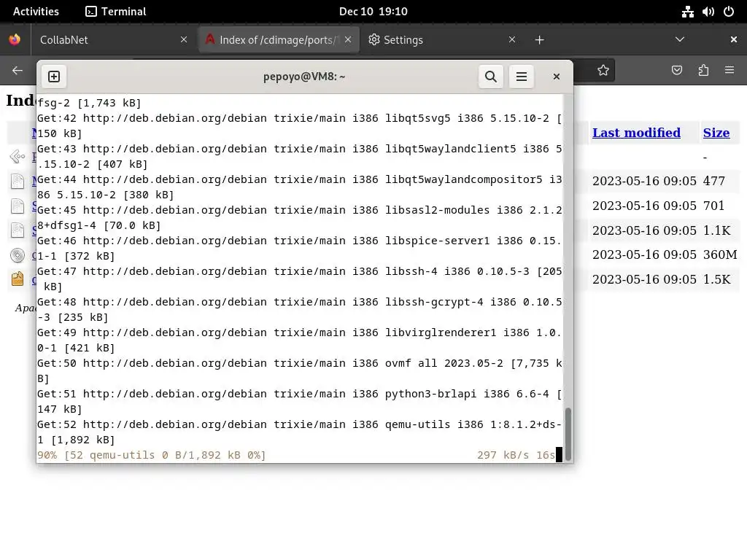Click the 477 size cell

point(713,181)
